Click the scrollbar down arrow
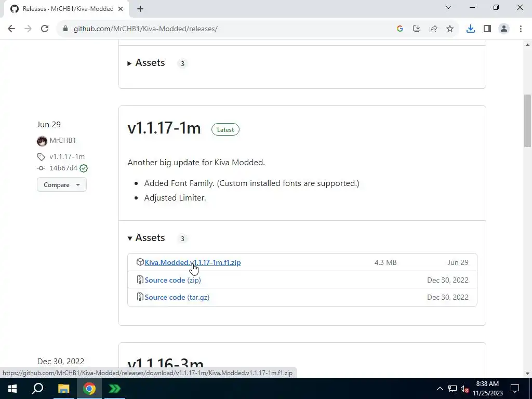 click(528, 374)
